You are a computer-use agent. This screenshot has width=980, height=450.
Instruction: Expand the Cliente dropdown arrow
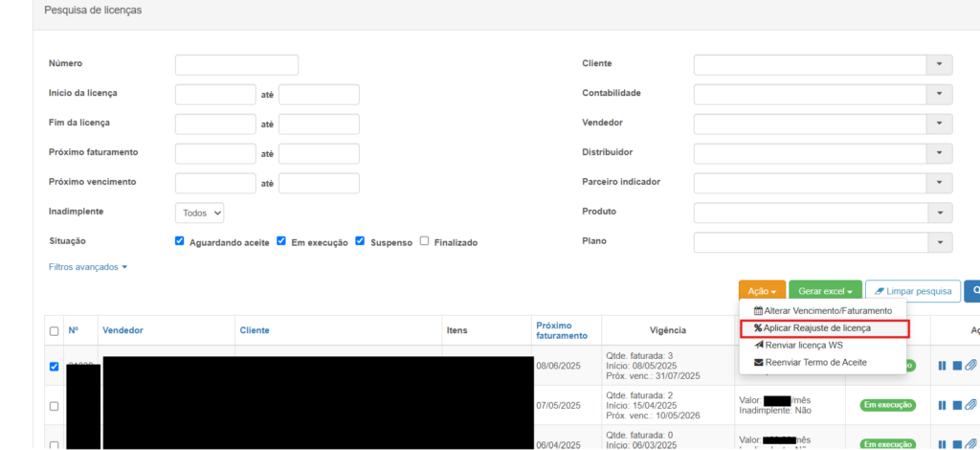pyautogui.click(x=939, y=64)
